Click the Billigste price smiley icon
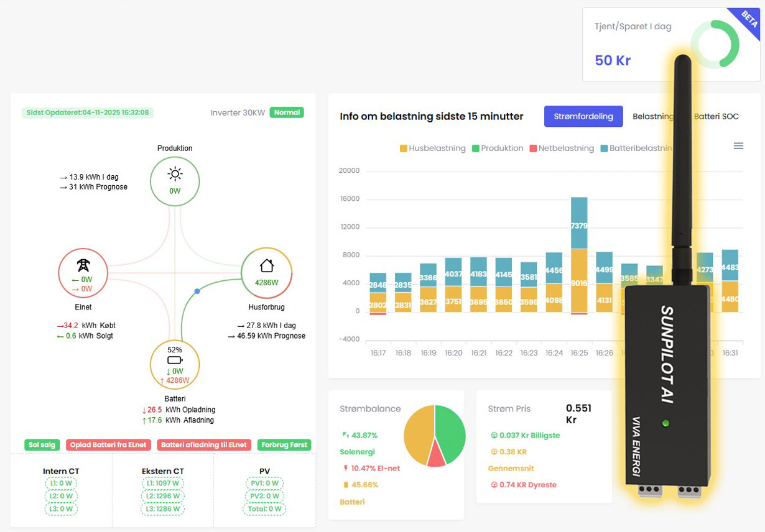 [494, 436]
